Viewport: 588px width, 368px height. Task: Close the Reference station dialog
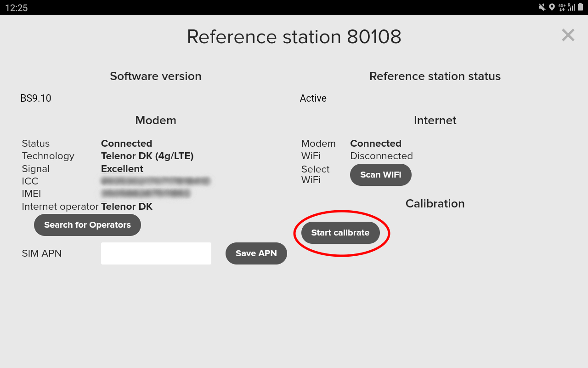(x=568, y=35)
